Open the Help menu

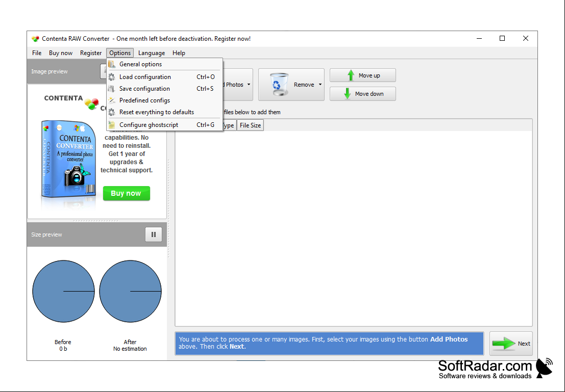(x=179, y=53)
